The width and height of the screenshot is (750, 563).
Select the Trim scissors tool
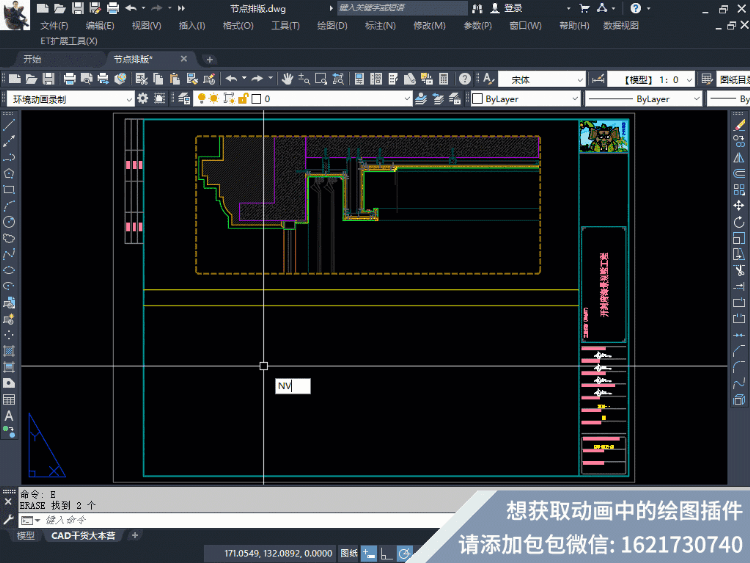click(x=739, y=271)
